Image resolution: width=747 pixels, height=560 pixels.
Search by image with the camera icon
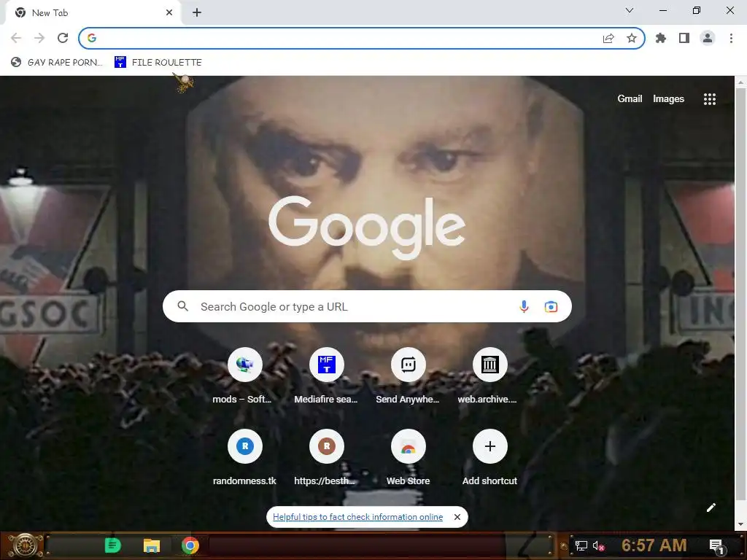coord(551,307)
